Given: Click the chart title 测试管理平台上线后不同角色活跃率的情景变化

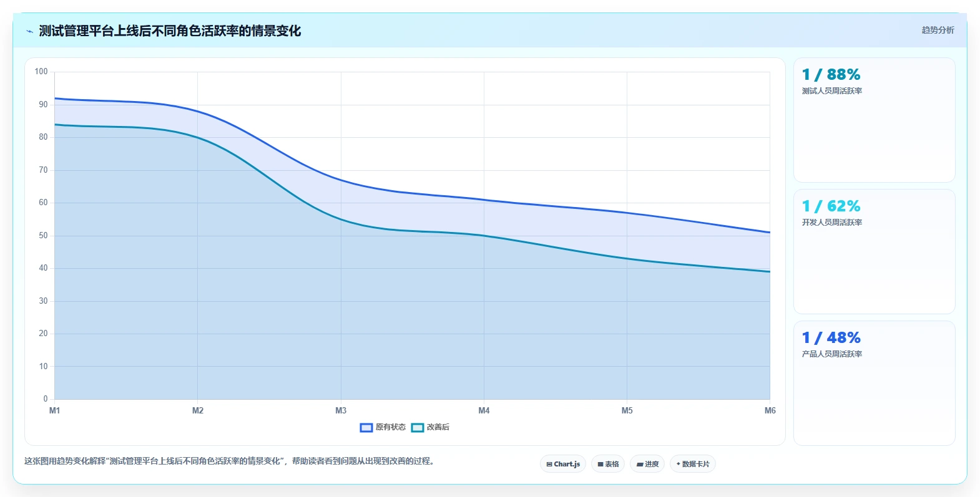Looking at the screenshot, I should click(170, 31).
